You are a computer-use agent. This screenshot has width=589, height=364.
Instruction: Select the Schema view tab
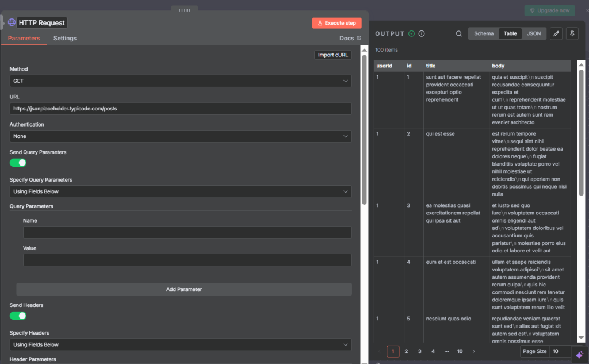pos(483,33)
